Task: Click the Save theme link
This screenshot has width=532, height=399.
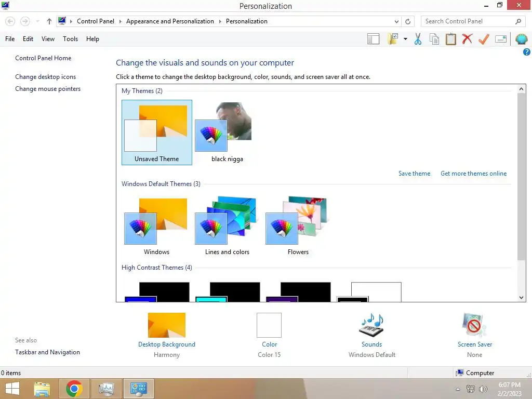Action: pos(414,174)
